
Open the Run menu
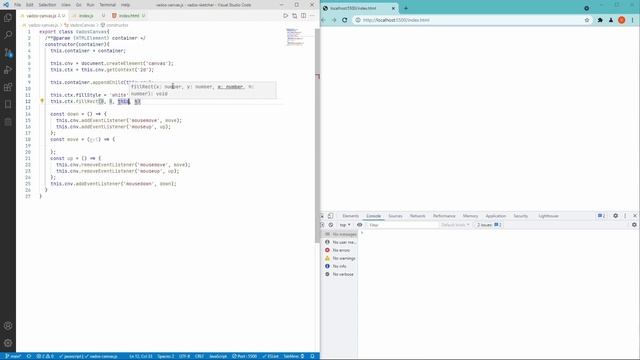91,5
